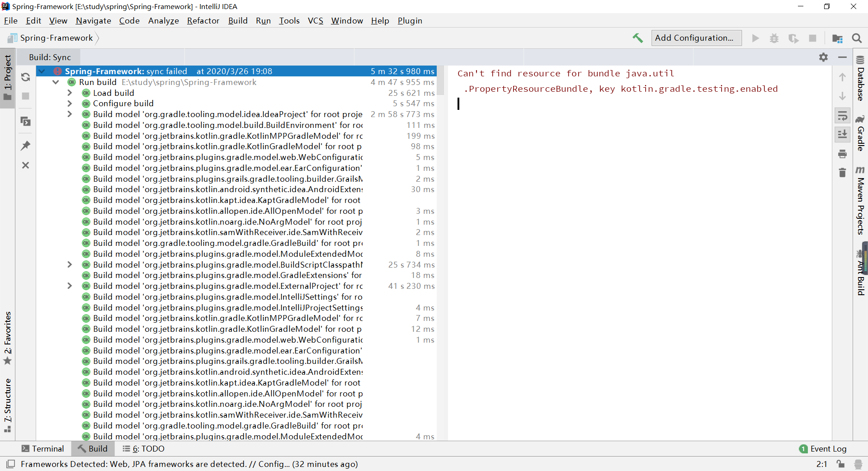The image size is (868, 471).
Task: Open the Database tool window
Action: coord(860,78)
